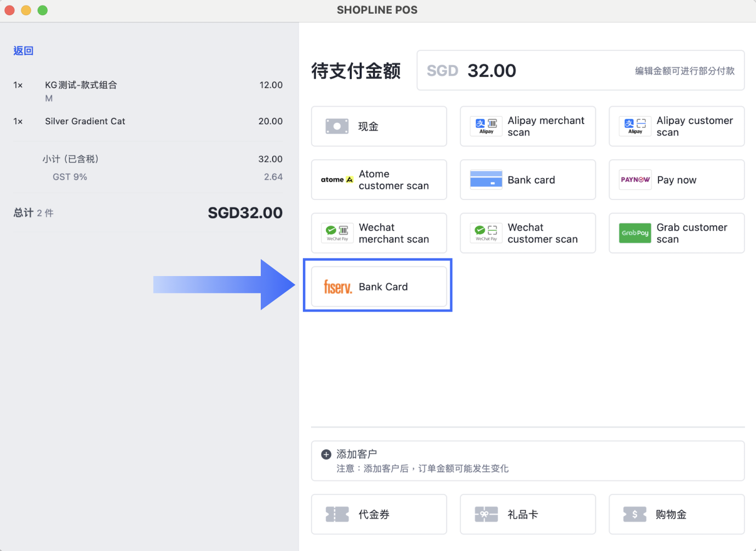756x551 pixels.
Task: Click the 总计 2 件 total label
Action: 33,213
